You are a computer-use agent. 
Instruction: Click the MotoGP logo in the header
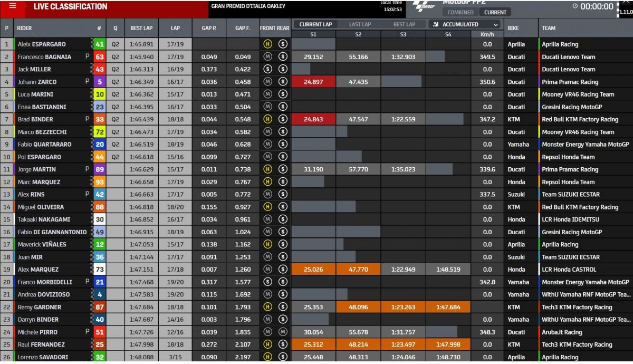click(x=423, y=6)
